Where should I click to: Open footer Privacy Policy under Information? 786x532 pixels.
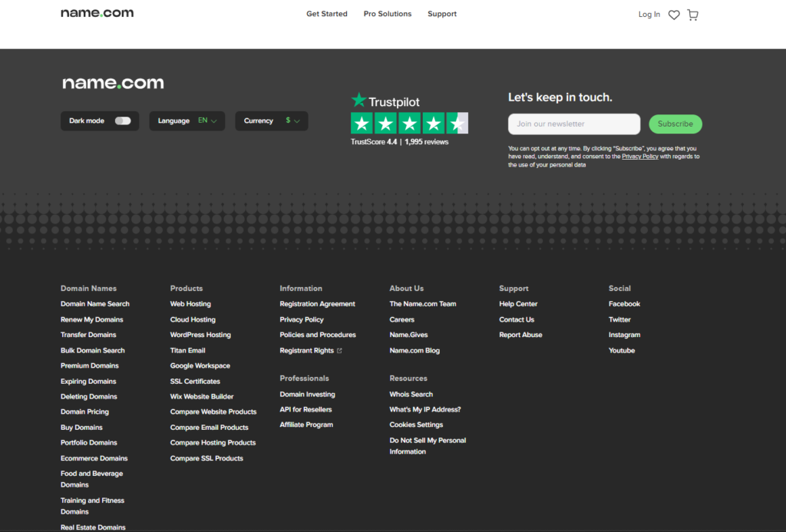302,319
